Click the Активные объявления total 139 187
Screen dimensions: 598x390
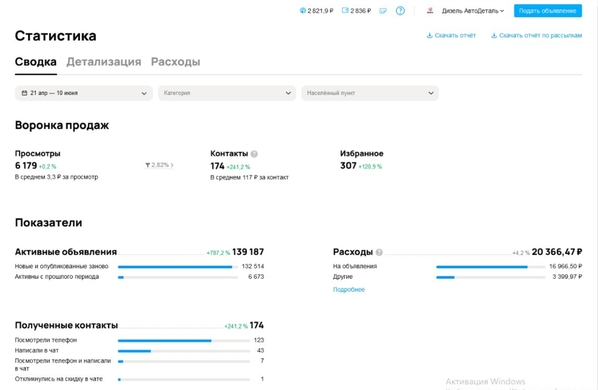(x=248, y=252)
